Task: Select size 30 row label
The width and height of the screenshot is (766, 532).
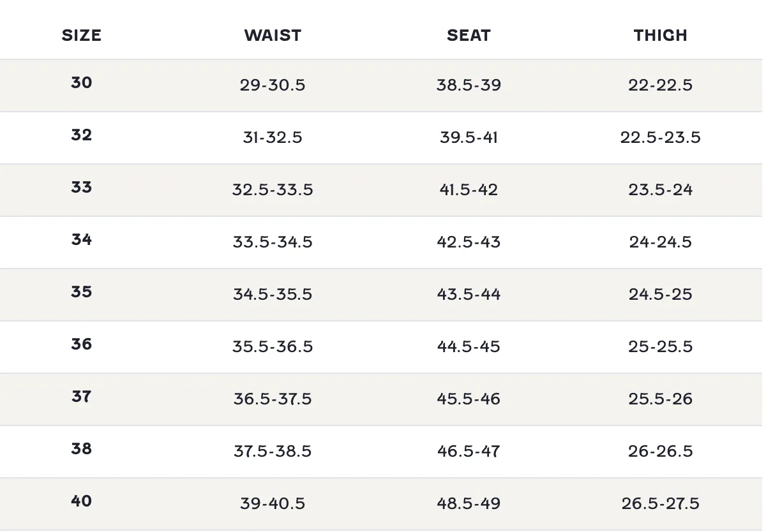Action: (x=81, y=82)
